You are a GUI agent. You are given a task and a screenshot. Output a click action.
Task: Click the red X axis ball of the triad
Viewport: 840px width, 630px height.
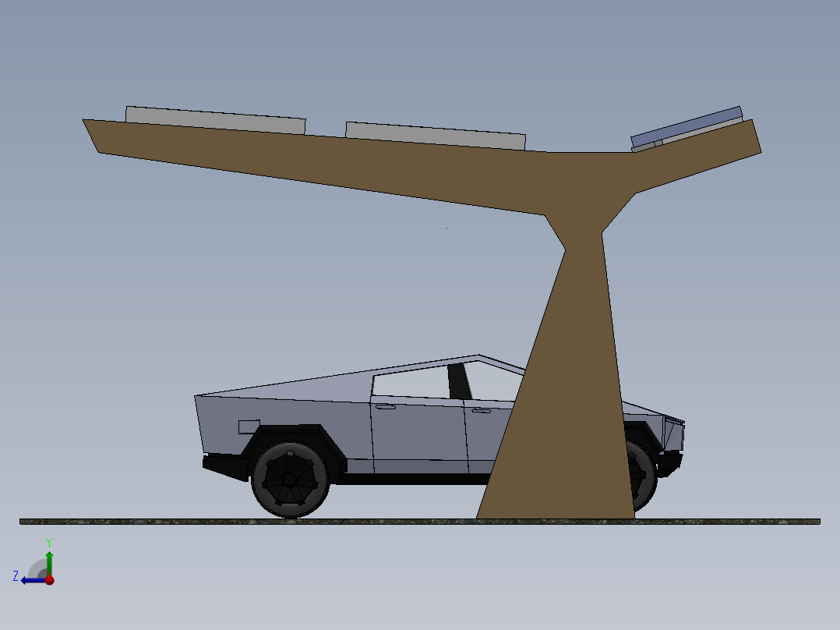coord(50,579)
